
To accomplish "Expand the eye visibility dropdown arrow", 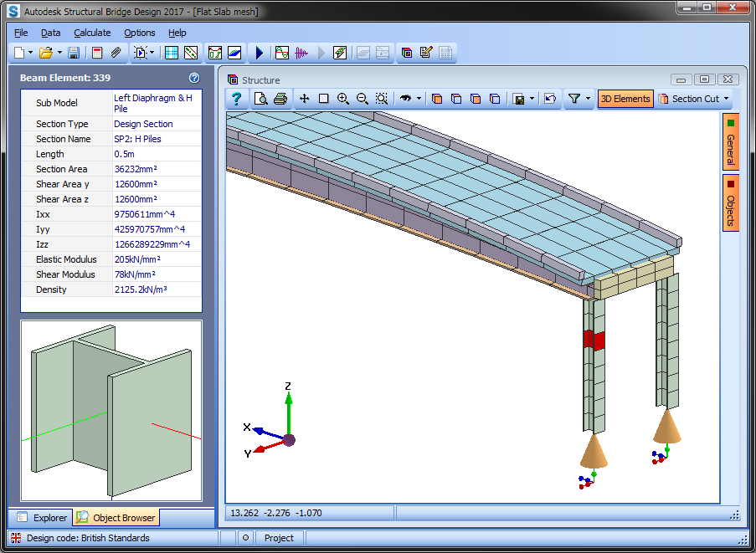I will pyautogui.click(x=419, y=99).
